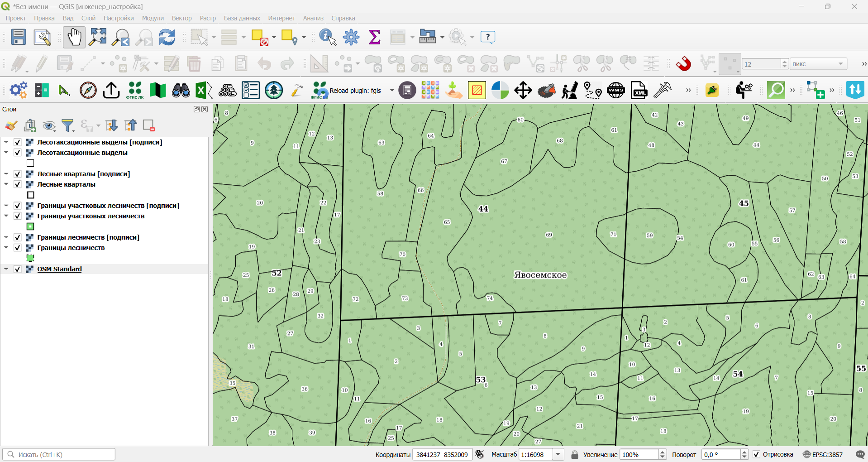Viewport: 868px width, 462px height.
Task: Click the green magnifier search icon
Action: pyautogui.click(x=776, y=90)
